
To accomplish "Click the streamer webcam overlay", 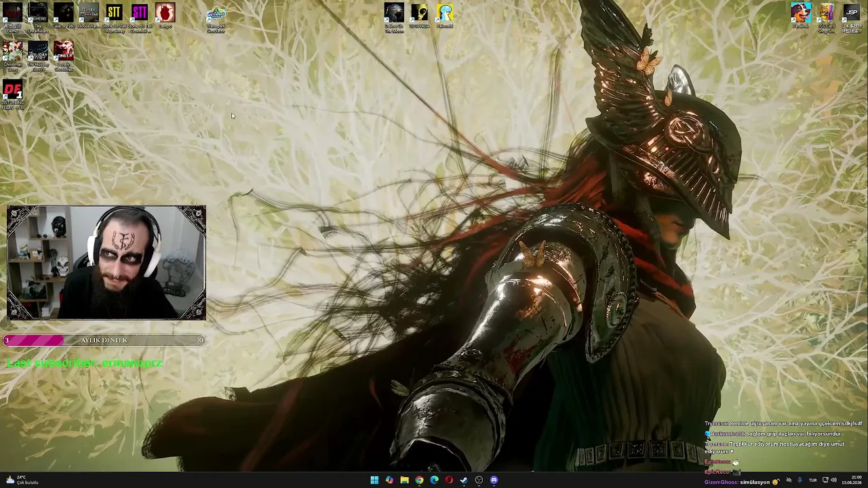I will [106, 262].
